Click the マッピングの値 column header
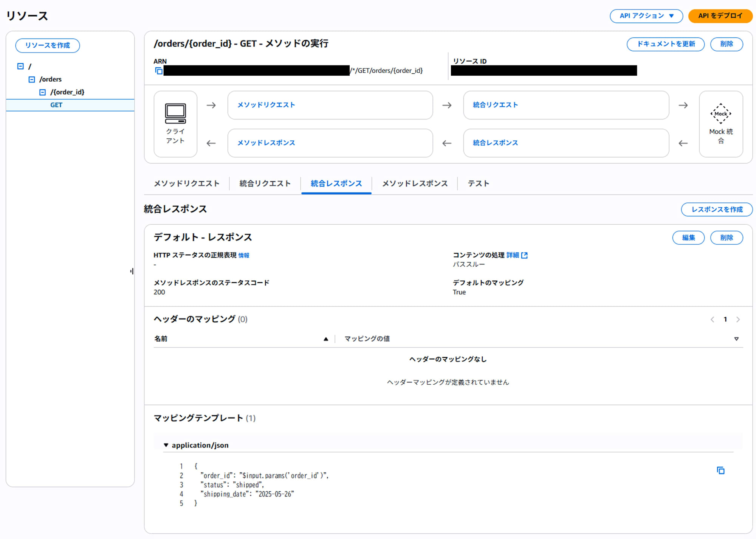The height and width of the screenshot is (539, 756). (x=367, y=339)
